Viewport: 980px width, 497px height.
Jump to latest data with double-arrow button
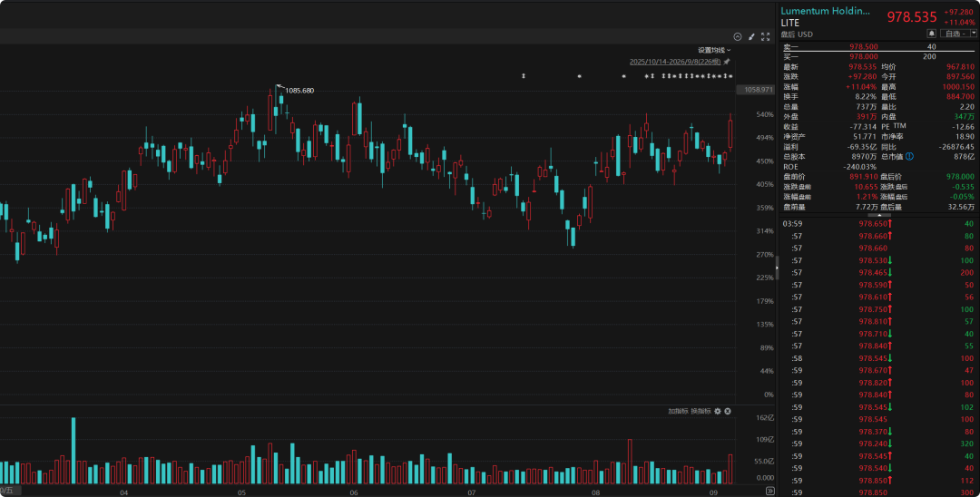point(770,492)
